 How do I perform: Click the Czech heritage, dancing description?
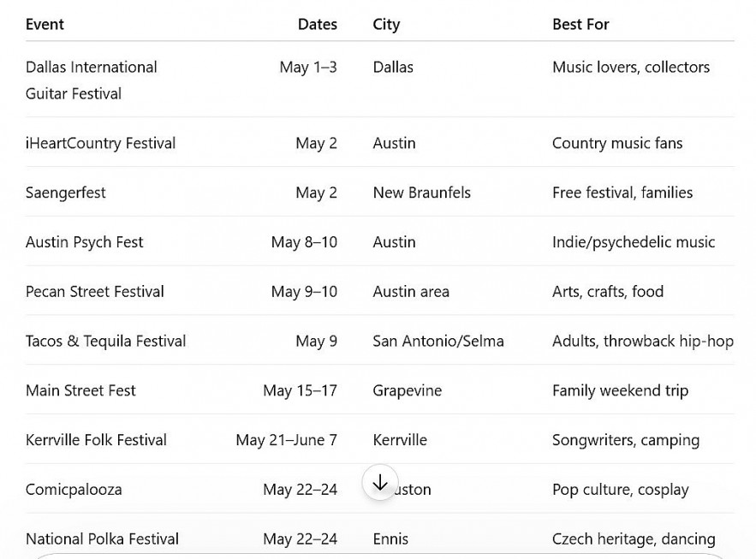click(x=634, y=539)
